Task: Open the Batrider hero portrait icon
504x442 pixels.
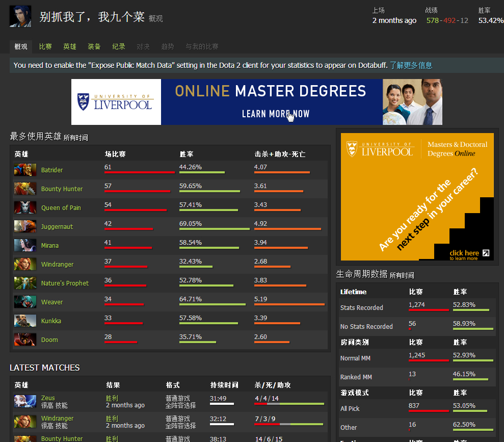Action: click(25, 170)
